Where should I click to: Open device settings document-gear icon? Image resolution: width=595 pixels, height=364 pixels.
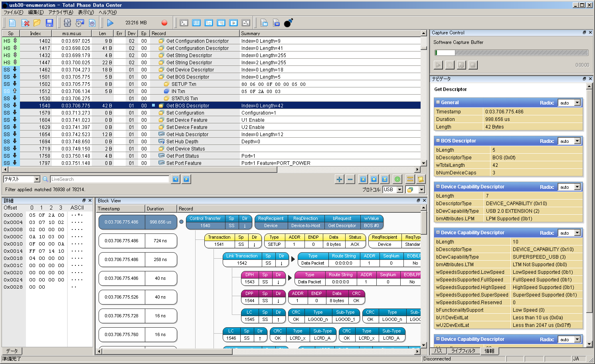(92, 23)
